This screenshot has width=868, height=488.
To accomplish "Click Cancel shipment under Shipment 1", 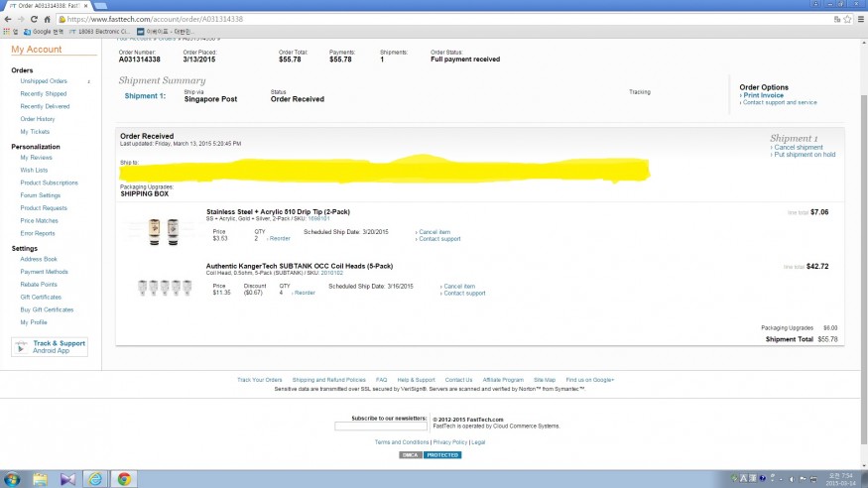I will (799, 147).
